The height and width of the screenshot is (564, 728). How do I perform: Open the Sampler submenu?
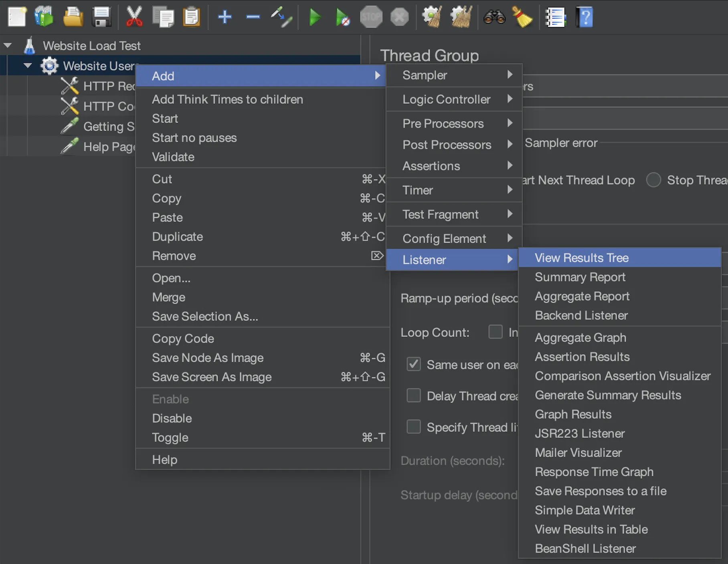[x=425, y=75]
